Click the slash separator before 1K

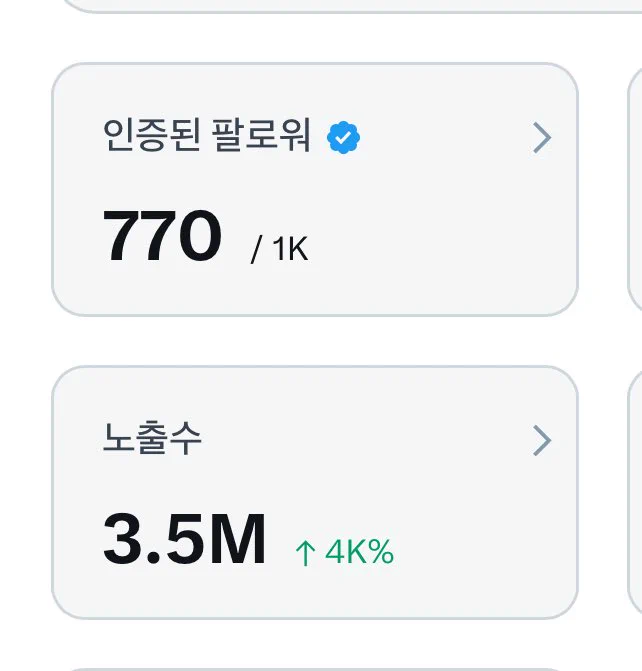pyautogui.click(x=256, y=249)
